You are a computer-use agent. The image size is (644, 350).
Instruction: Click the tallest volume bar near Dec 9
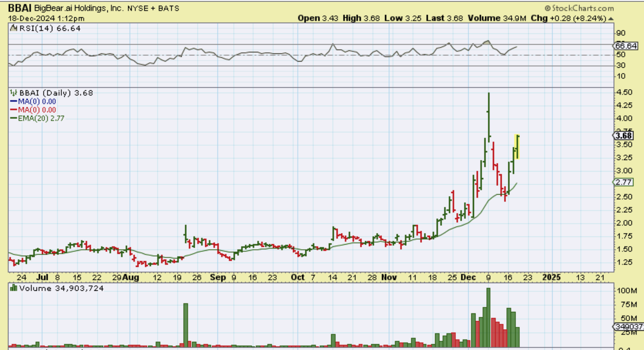pos(488,317)
